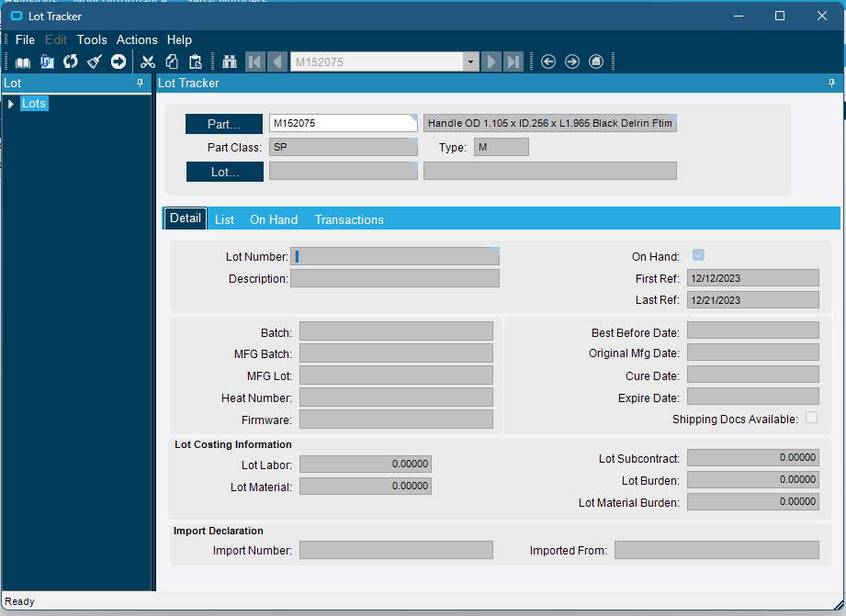Go back with the left arrow circle icon
Image resolution: width=846 pixels, height=616 pixels.
click(548, 62)
